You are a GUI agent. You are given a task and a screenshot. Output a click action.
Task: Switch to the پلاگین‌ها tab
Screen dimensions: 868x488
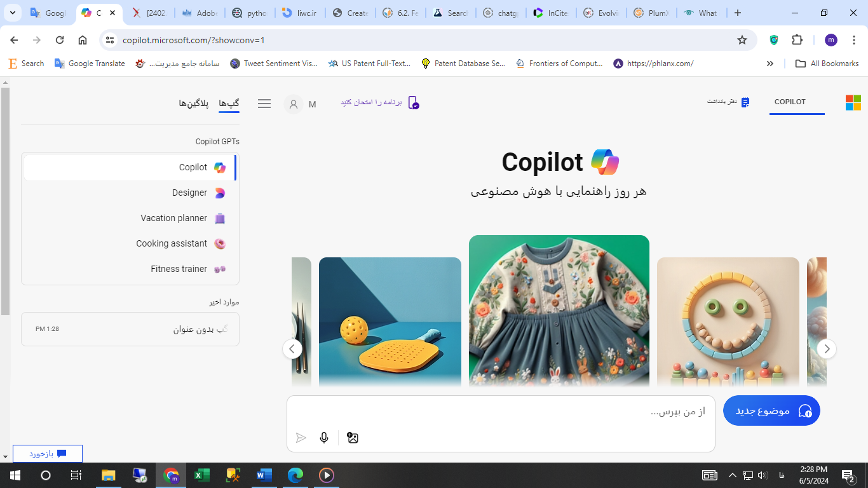tap(194, 104)
